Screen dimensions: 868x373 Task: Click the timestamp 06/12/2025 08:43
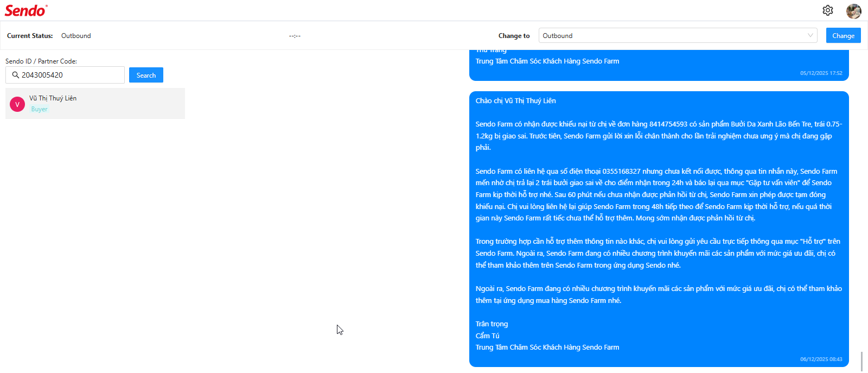(x=821, y=359)
